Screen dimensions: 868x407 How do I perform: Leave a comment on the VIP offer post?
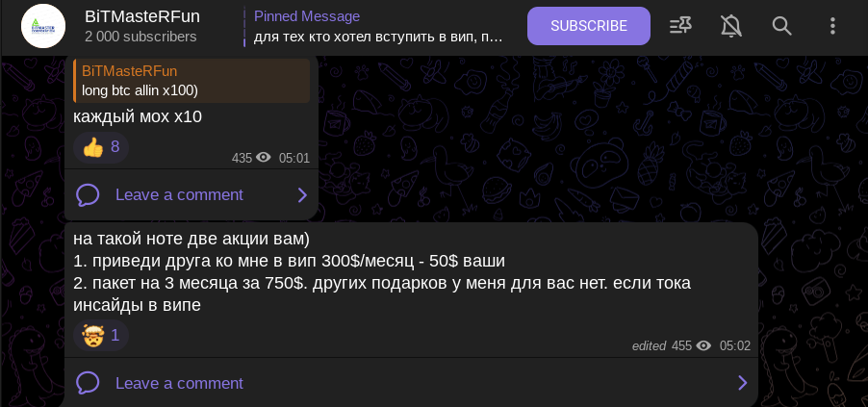[x=179, y=384]
